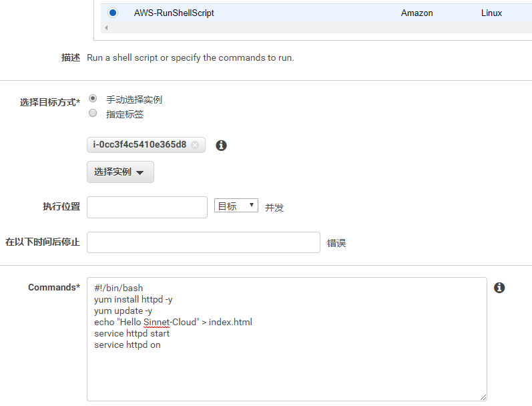Click the AWS-RunShellScript document name
This screenshot has width=532, height=406.
(x=174, y=13)
